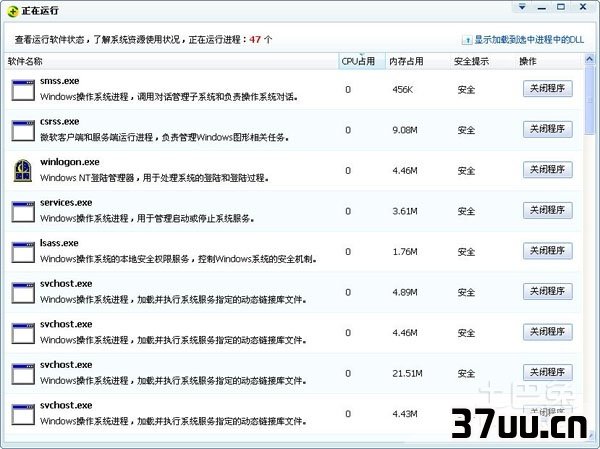Click the icon beside the 21.51M svchost.exe

click(23, 374)
